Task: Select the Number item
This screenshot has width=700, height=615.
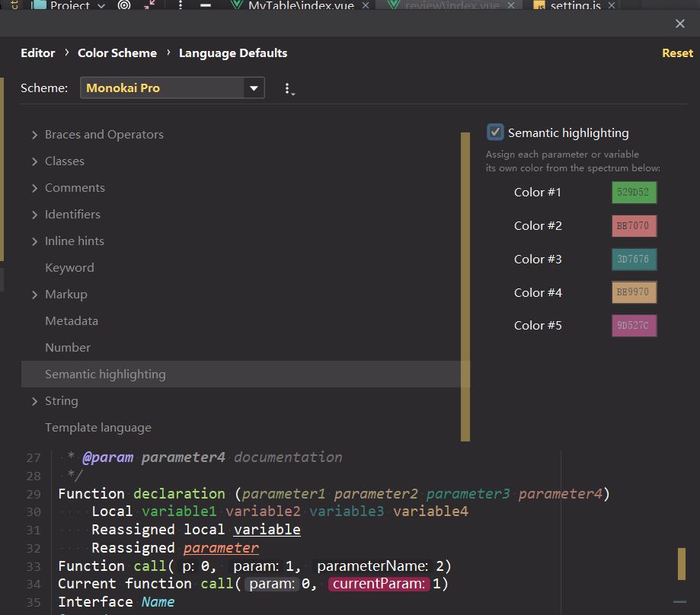Action: click(x=68, y=347)
